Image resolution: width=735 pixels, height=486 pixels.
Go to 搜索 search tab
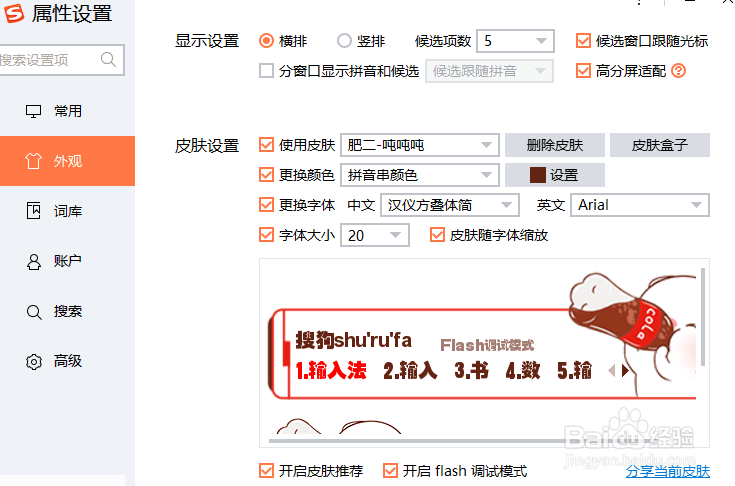(x=68, y=312)
